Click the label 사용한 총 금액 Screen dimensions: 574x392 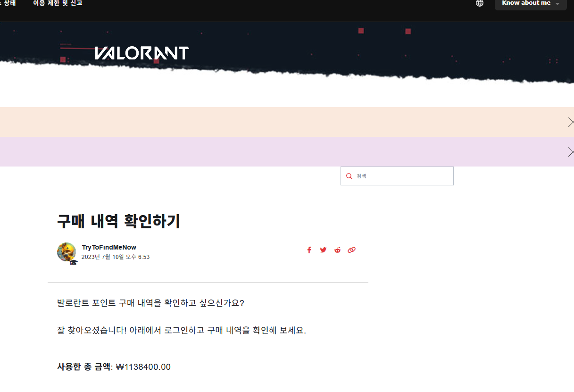(x=83, y=367)
